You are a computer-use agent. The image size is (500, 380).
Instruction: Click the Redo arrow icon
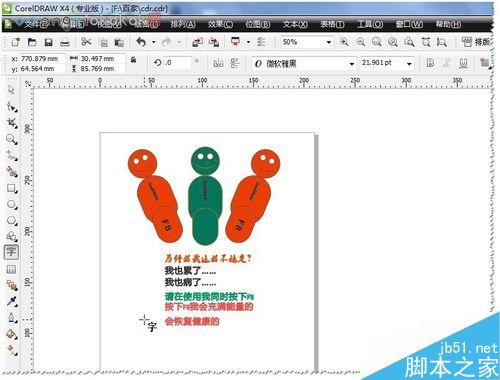(166, 42)
